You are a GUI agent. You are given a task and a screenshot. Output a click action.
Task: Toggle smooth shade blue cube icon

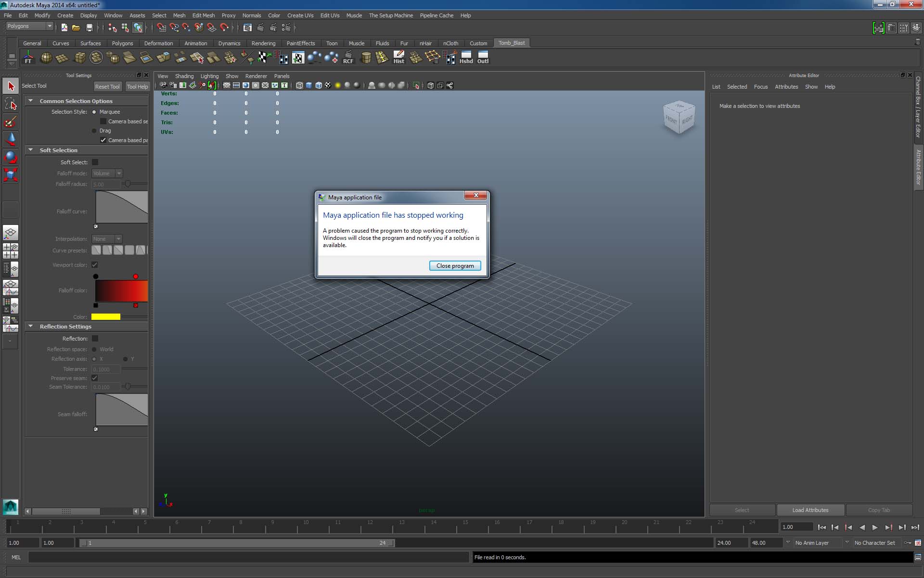[309, 85]
